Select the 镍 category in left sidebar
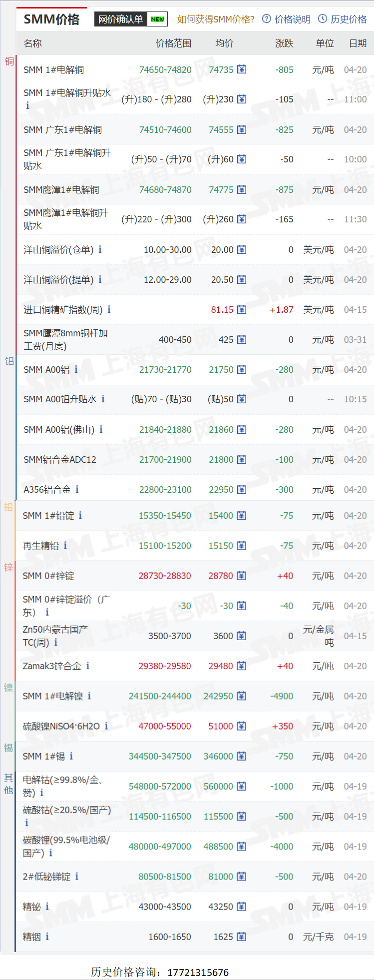Image resolution: width=374 pixels, height=980 pixels. click(8, 688)
